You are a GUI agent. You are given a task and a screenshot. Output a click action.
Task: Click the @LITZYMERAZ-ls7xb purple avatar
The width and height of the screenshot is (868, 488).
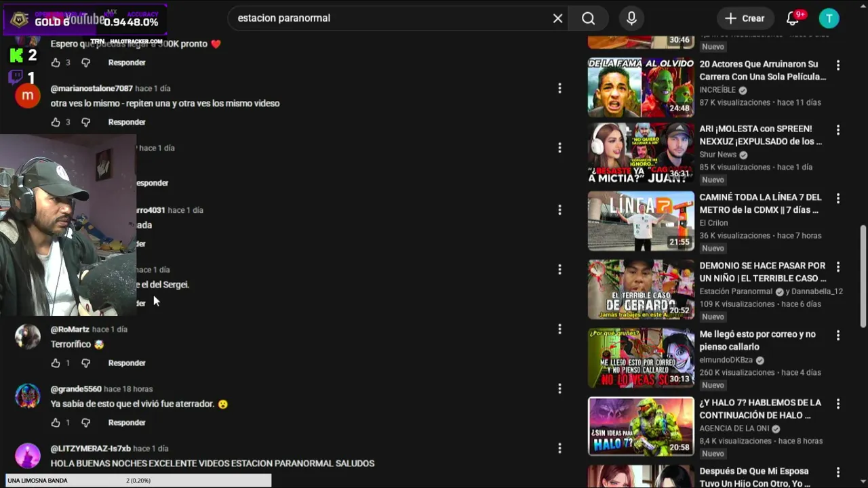tap(28, 456)
